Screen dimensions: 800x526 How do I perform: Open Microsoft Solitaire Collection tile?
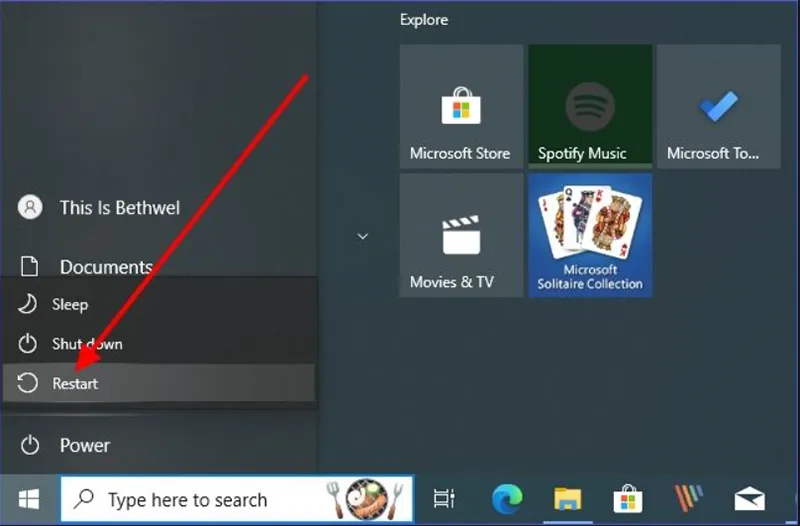coord(590,235)
